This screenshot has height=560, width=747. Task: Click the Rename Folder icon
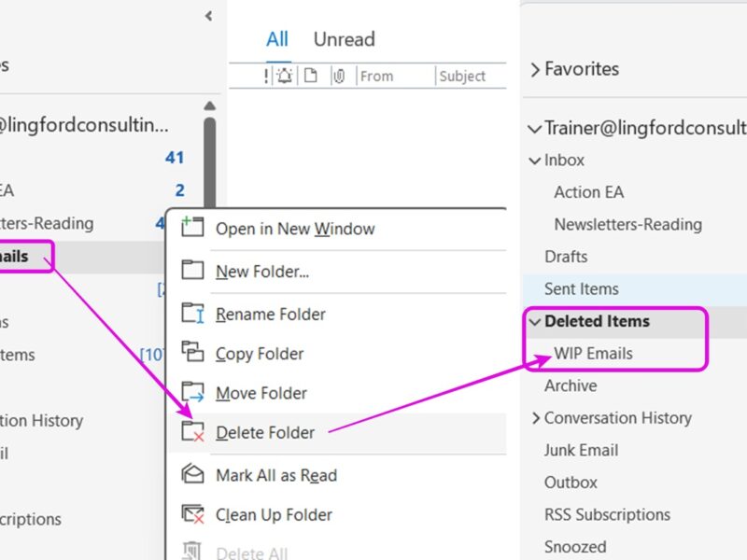point(192,315)
